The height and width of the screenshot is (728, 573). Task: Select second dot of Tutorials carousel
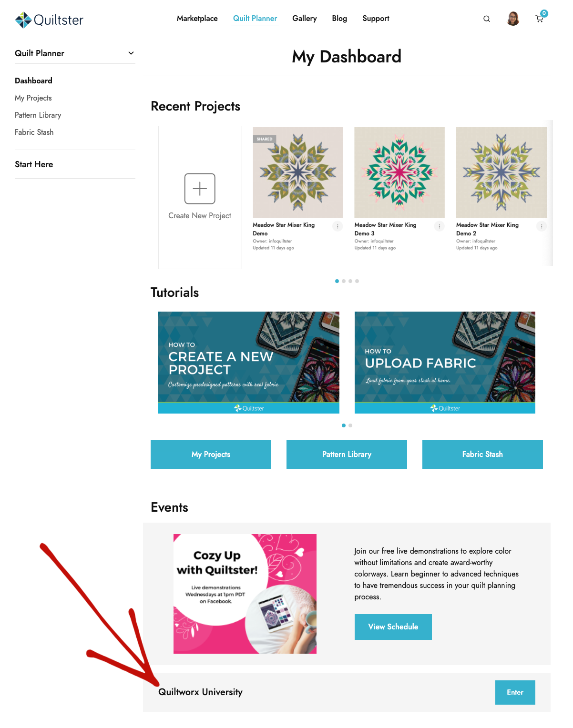click(x=350, y=425)
